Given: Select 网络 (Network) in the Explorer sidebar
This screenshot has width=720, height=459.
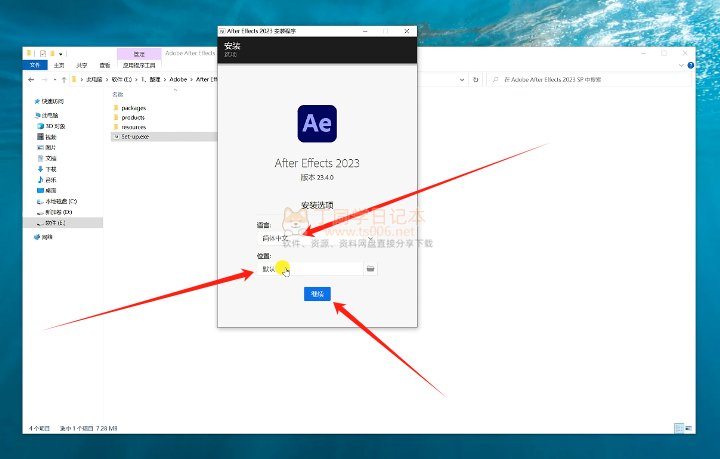Looking at the screenshot, I should click(x=47, y=237).
